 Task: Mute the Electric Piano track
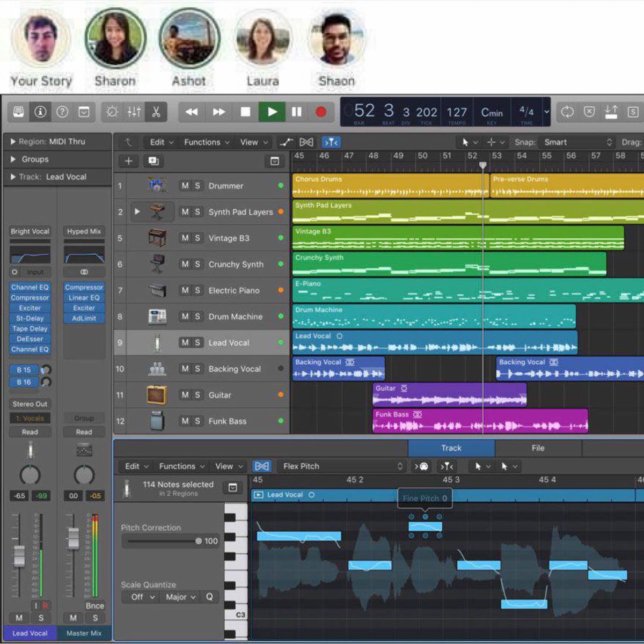[185, 290]
